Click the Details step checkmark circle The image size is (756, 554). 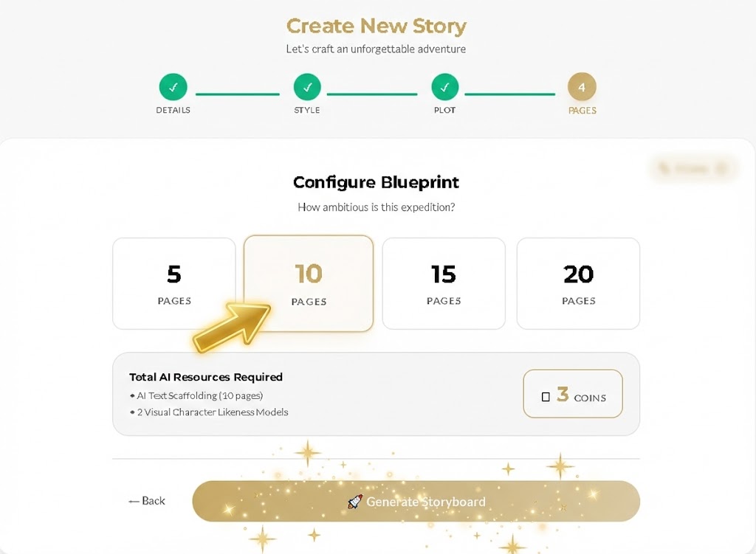click(173, 87)
